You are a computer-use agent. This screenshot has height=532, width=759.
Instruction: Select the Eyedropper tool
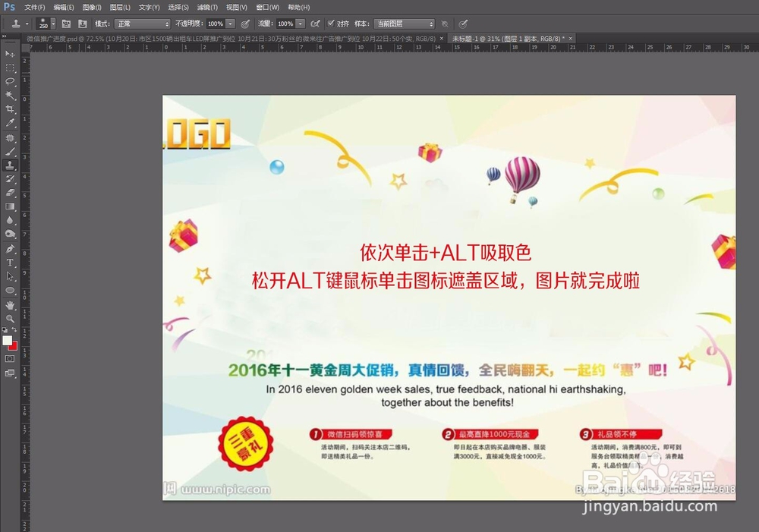[x=10, y=123]
